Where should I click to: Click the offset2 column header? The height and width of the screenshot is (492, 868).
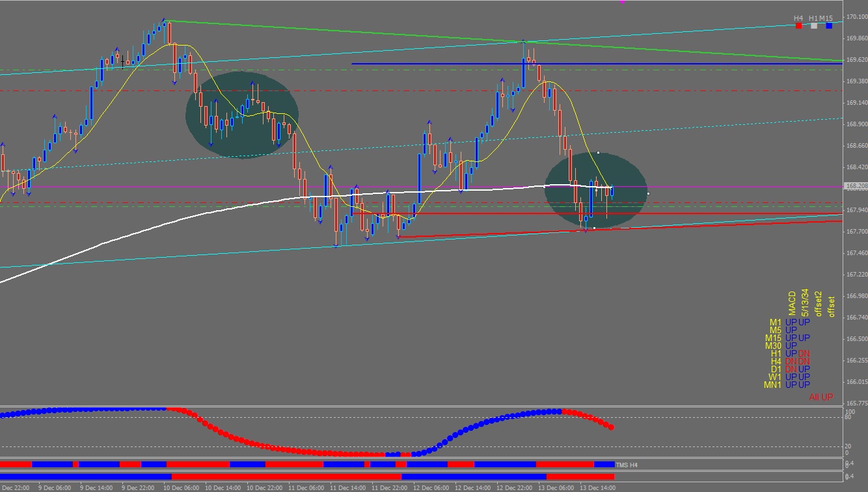click(818, 303)
